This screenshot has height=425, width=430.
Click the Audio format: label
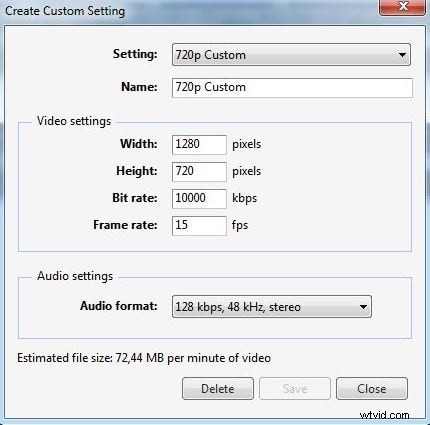coord(119,306)
